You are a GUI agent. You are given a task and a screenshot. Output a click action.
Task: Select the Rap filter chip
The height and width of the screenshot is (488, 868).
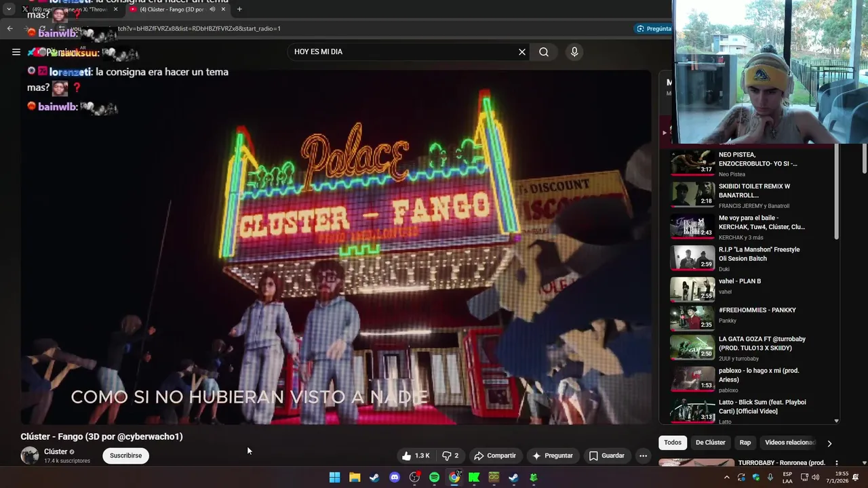click(745, 443)
